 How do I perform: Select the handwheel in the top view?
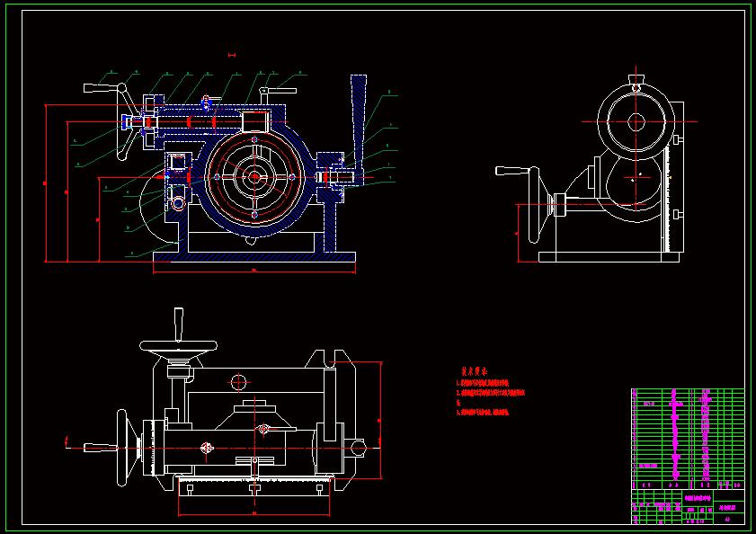click(x=178, y=346)
